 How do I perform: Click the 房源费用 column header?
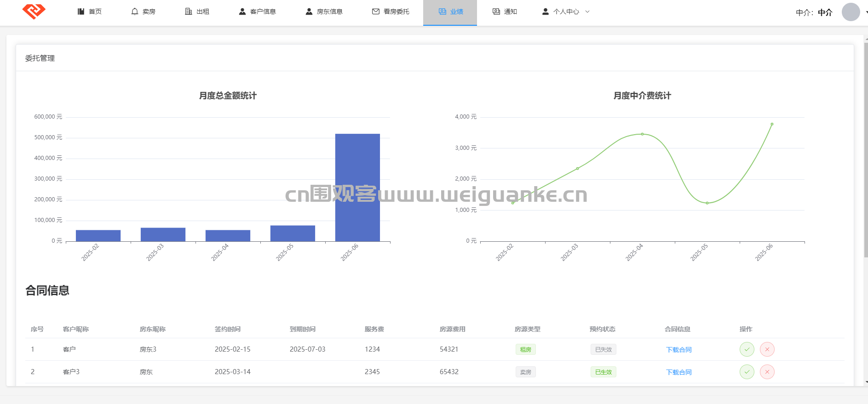pyautogui.click(x=453, y=329)
